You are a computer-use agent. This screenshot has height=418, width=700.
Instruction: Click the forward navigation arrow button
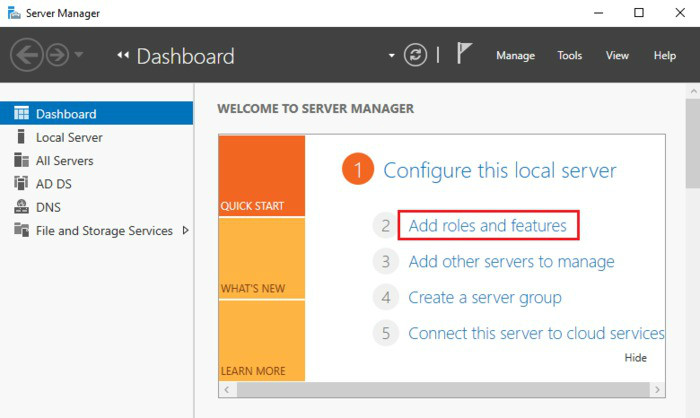(x=57, y=56)
